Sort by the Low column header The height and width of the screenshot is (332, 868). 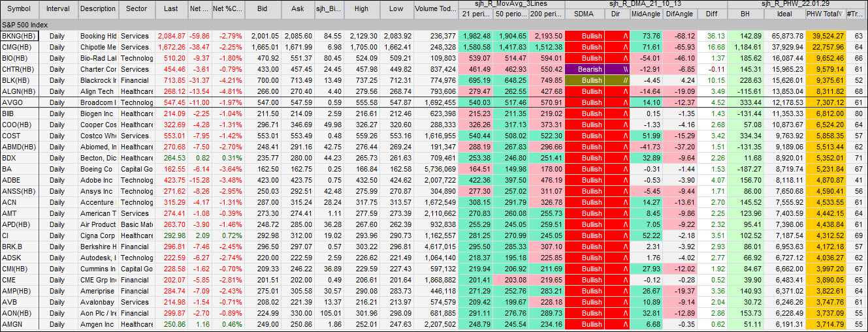point(396,9)
